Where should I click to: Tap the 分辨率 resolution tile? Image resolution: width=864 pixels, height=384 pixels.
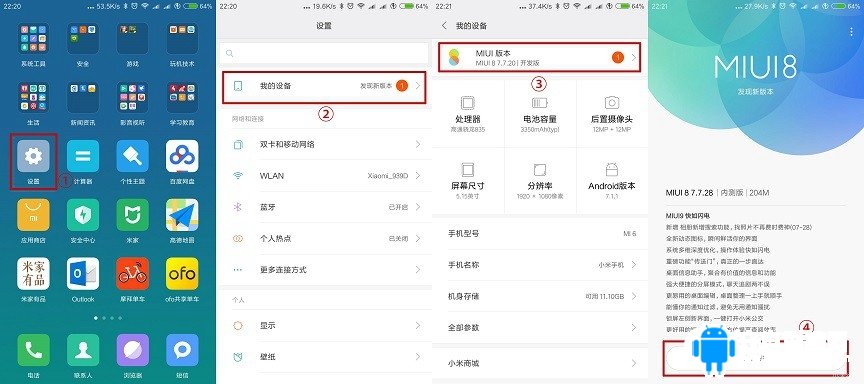[x=540, y=181]
